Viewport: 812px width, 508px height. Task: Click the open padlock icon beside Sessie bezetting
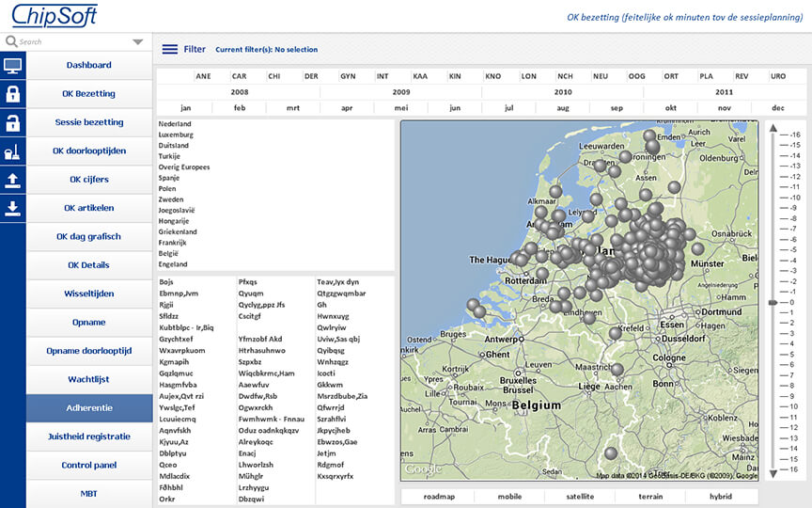(x=12, y=123)
